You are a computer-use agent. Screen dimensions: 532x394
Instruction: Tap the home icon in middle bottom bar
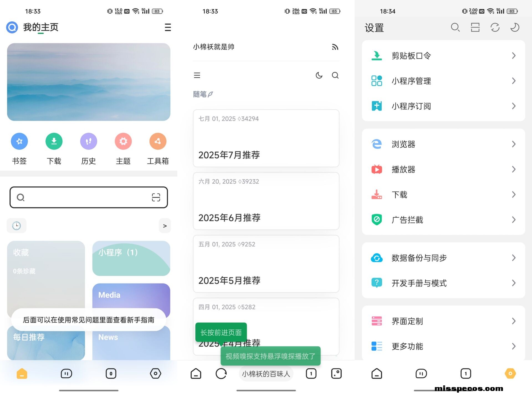coord(196,374)
